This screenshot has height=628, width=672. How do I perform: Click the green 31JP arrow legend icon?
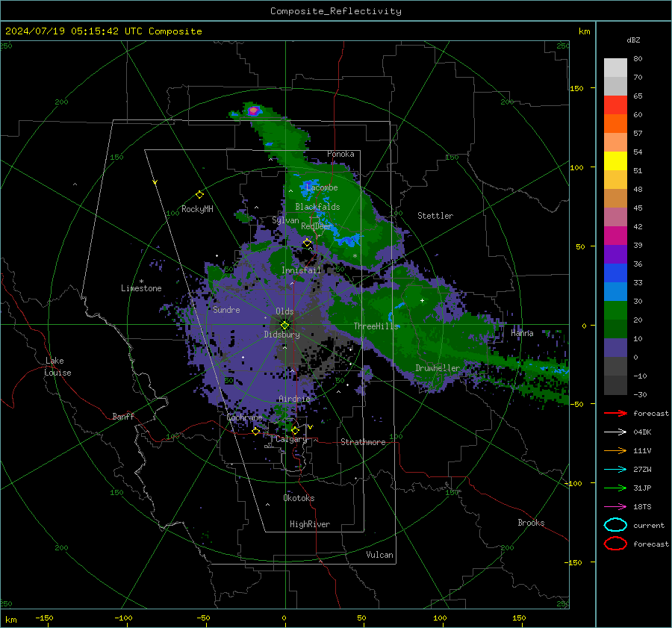pos(615,488)
